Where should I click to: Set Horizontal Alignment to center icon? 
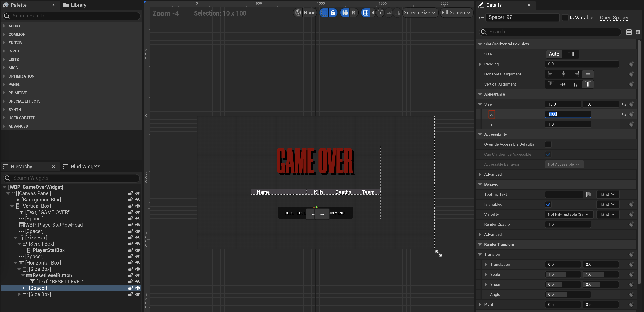[x=563, y=74]
